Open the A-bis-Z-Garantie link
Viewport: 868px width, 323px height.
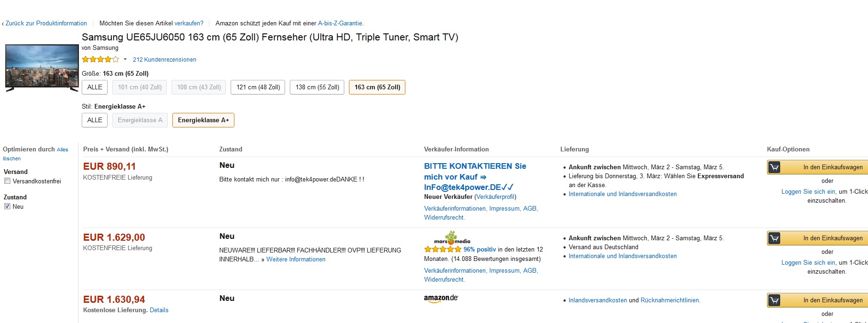coord(341,24)
